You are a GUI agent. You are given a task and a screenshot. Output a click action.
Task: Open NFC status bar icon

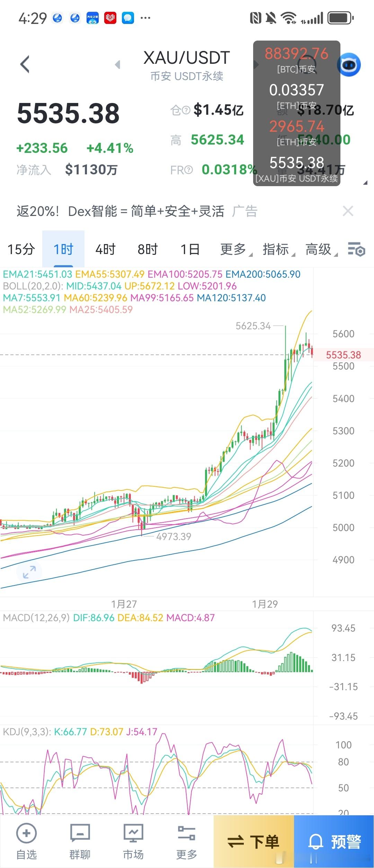pyautogui.click(x=256, y=18)
